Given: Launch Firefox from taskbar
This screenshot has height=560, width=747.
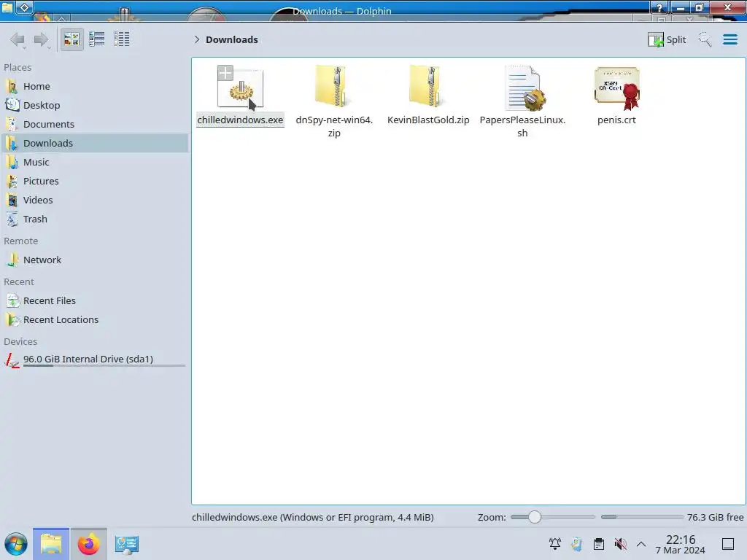Looking at the screenshot, I should pyautogui.click(x=88, y=544).
